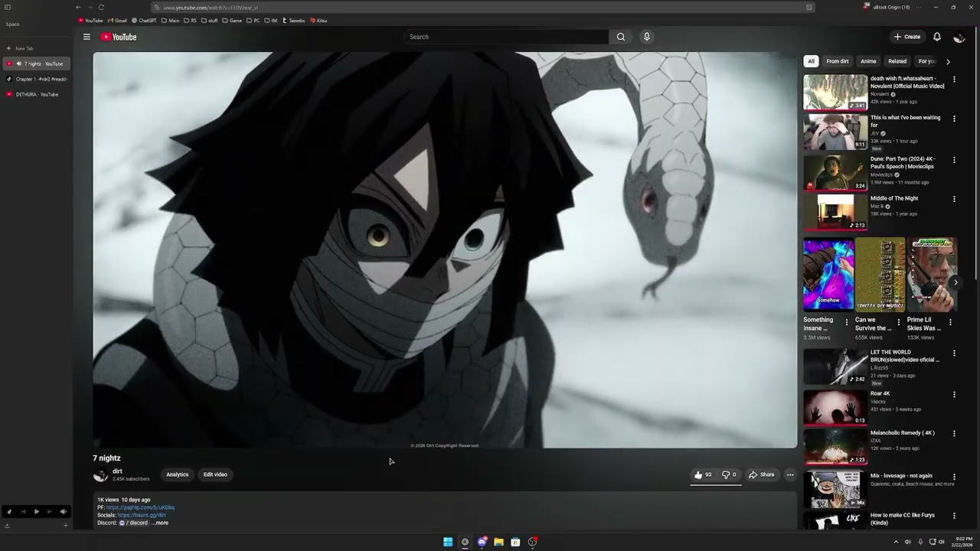Play media from sidebar mini player

coord(36,511)
